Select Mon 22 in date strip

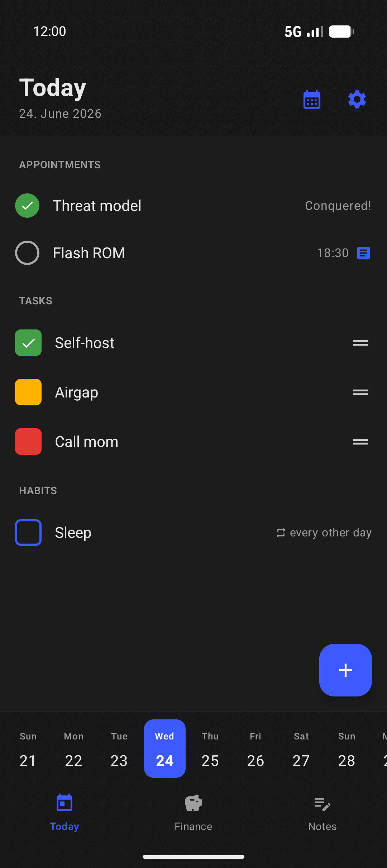73,748
